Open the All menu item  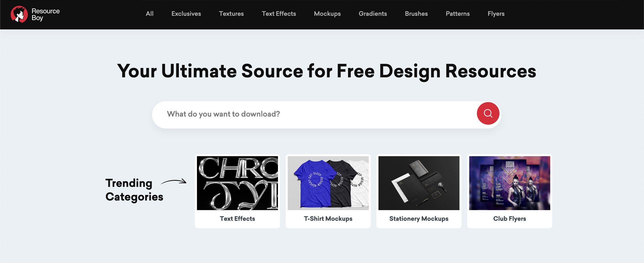pyautogui.click(x=149, y=14)
